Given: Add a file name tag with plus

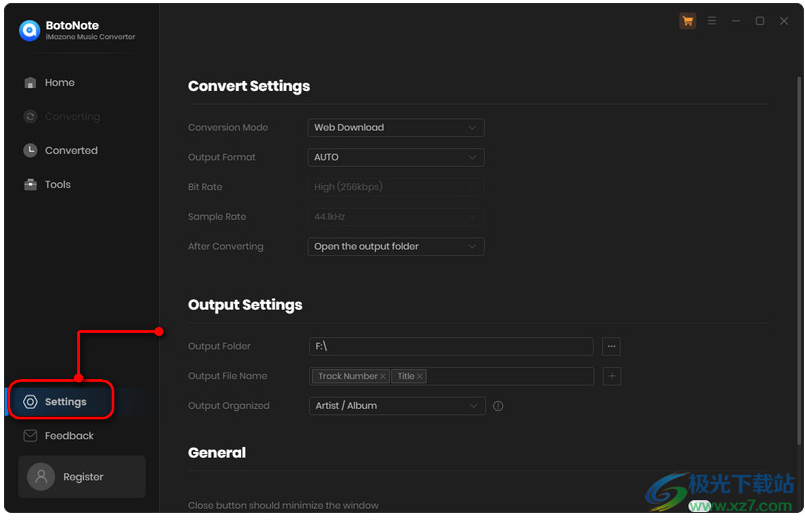Looking at the screenshot, I should (612, 376).
